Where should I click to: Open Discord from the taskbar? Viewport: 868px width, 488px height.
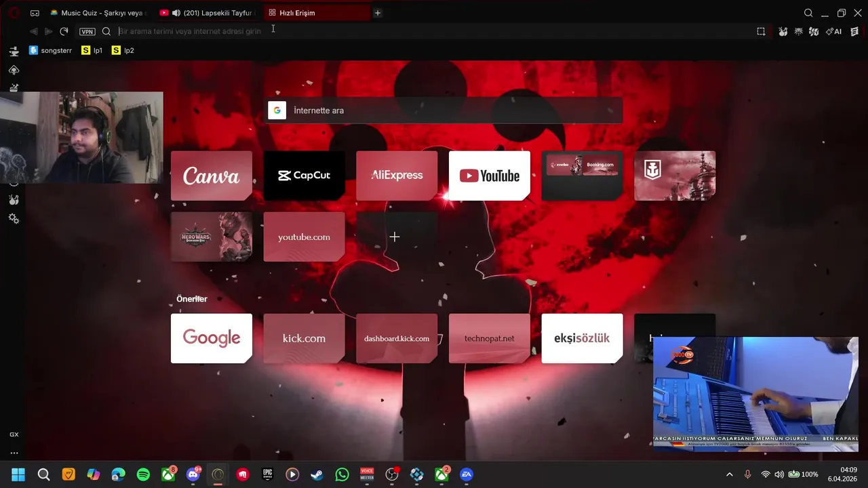coord(193,474)
